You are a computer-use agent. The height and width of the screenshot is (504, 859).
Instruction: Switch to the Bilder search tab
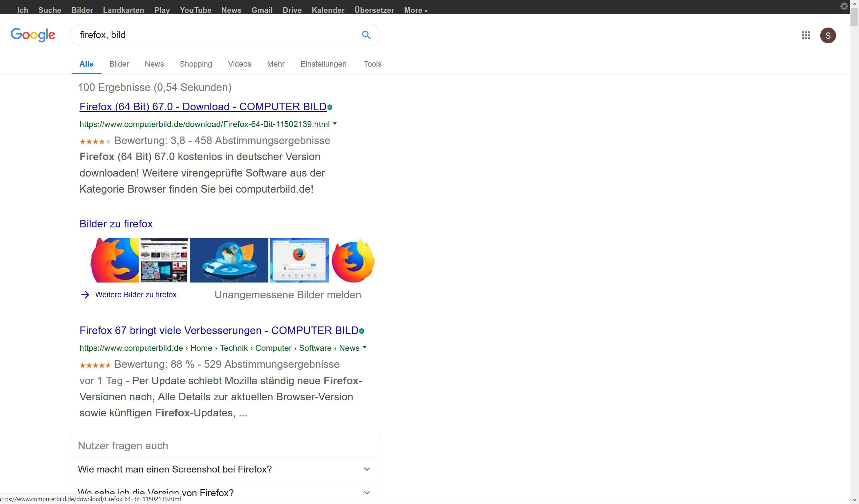pos(119,64)
